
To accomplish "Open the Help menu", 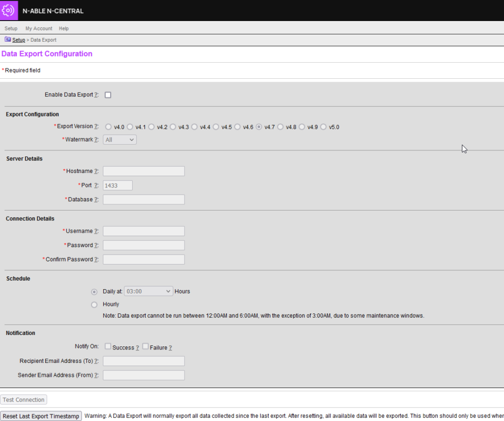I will (64, 28).
